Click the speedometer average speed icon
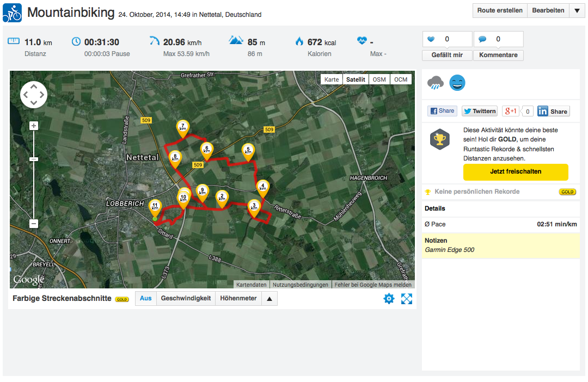Image resolution: width=588 pixels, height=382 pixels. [x=155, y=40]
